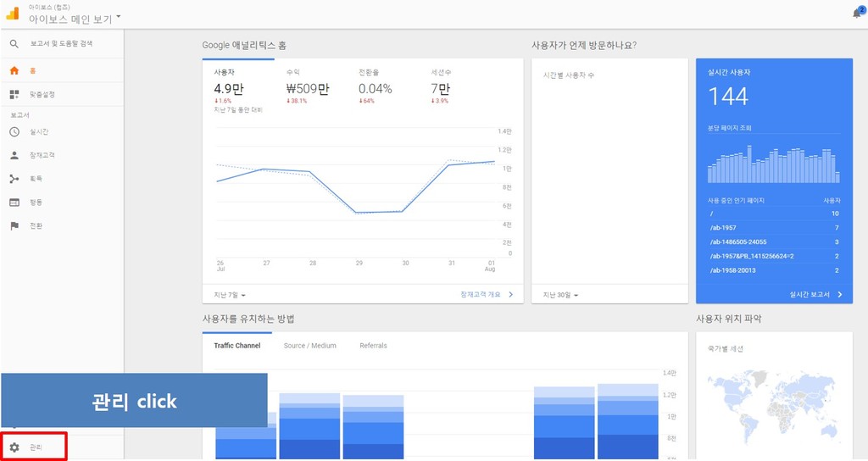The width and height of the screenshot is (868, 461).
Task: Click the arrow beside 잠재고객 개요
Action: pyautogui.click(x=510, y=294)
